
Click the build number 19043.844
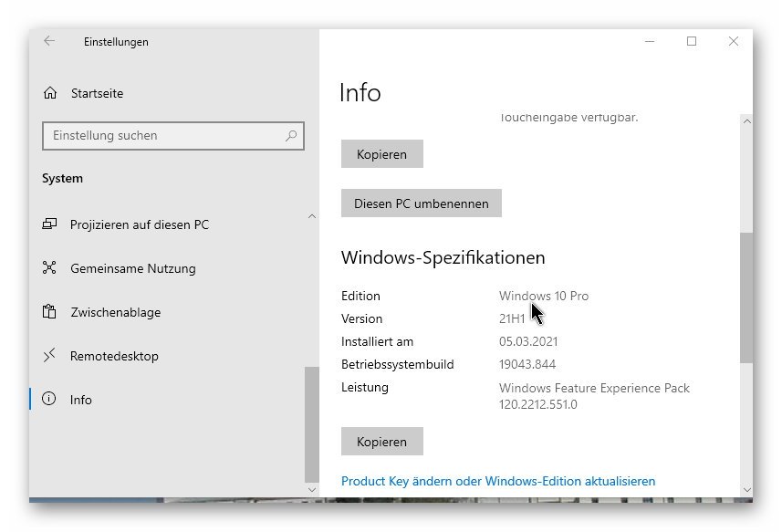point(527,364)
